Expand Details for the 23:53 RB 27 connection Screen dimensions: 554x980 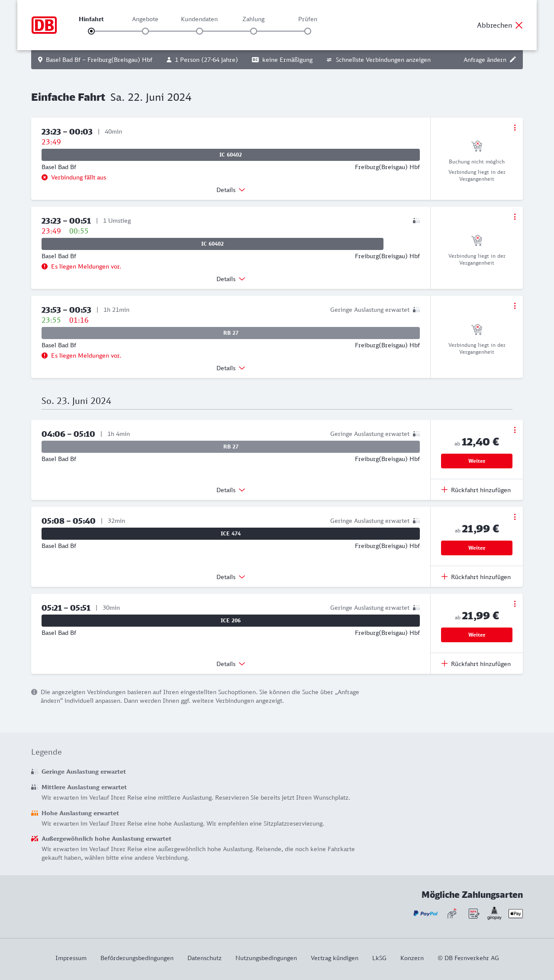[x=231, y=368]
